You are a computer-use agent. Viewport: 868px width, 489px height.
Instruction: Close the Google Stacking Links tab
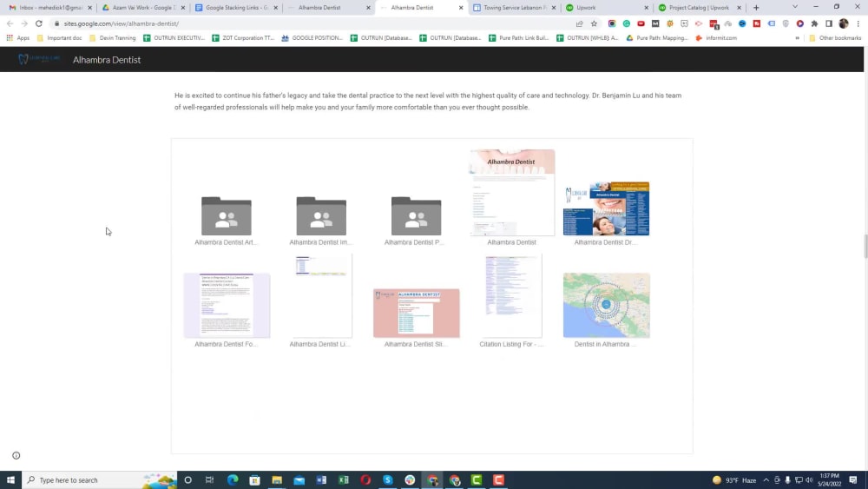pos(276,8)
